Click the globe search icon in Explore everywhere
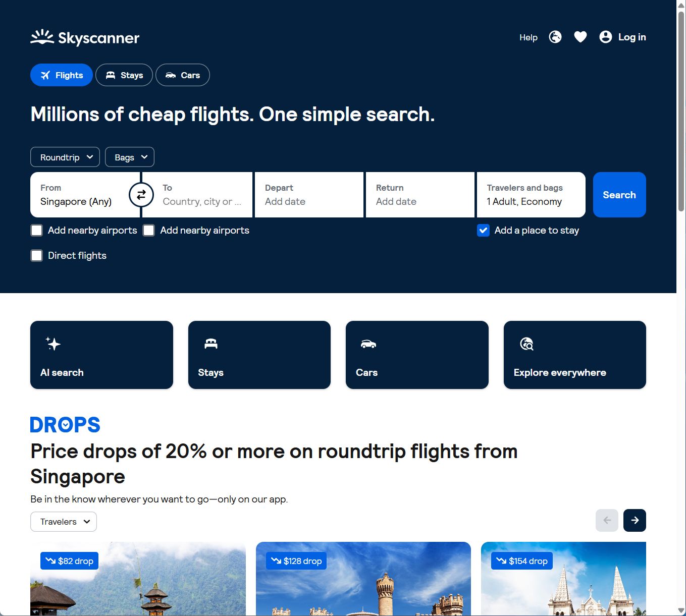The width and height of the screenshot is (686, 616). click(x=526, y=344)
